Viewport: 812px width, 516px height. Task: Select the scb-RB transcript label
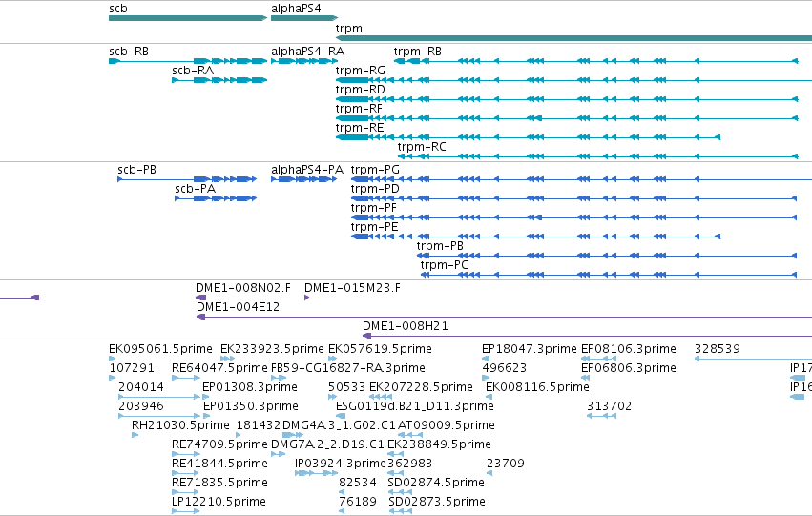pos(129,52)
